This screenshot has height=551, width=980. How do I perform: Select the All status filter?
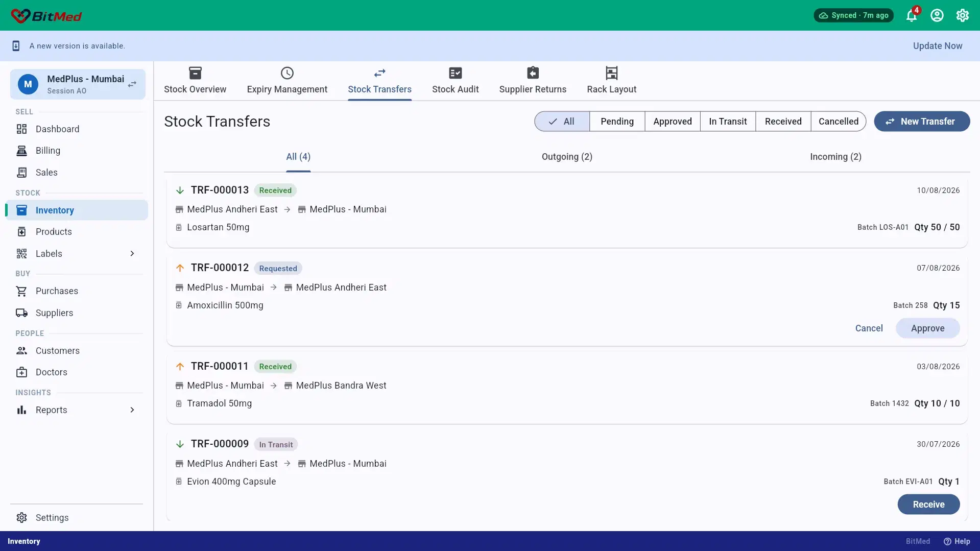pos(562,122)
